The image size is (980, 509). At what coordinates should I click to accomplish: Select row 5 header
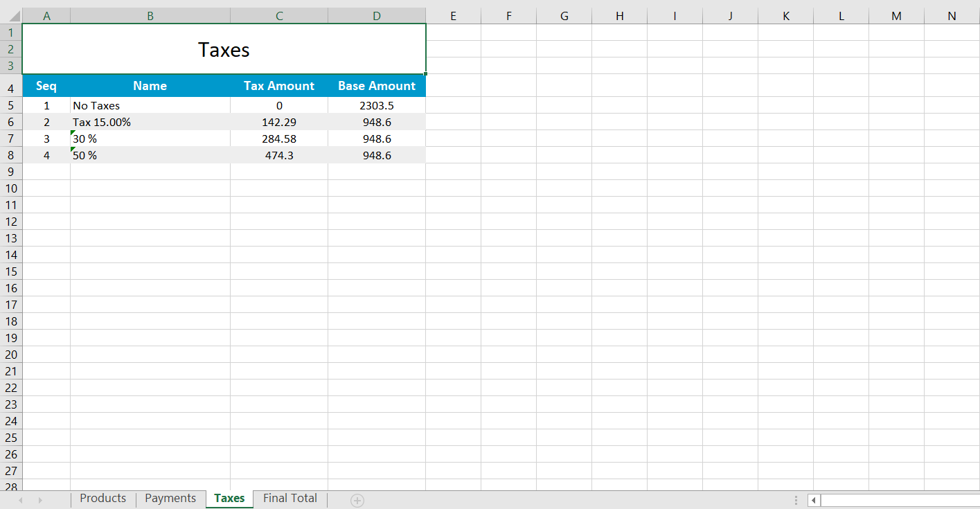[x=11, y=105]
